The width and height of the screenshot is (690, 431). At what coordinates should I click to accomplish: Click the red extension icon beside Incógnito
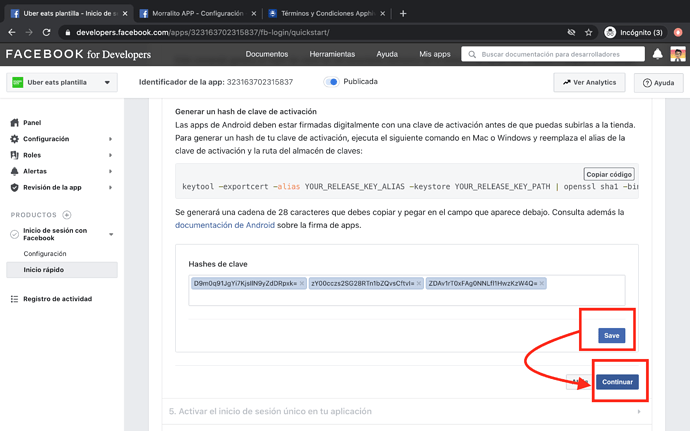tap(678, 32)
